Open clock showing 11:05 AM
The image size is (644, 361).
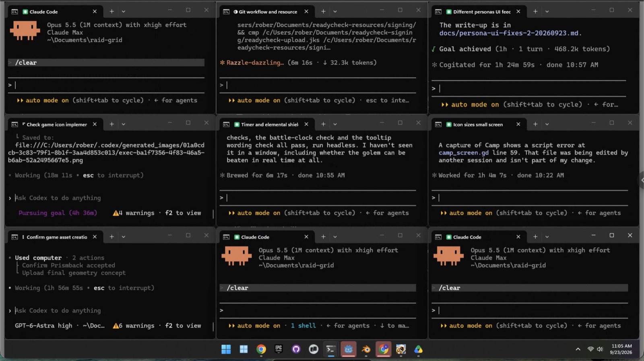coord(621,349)
